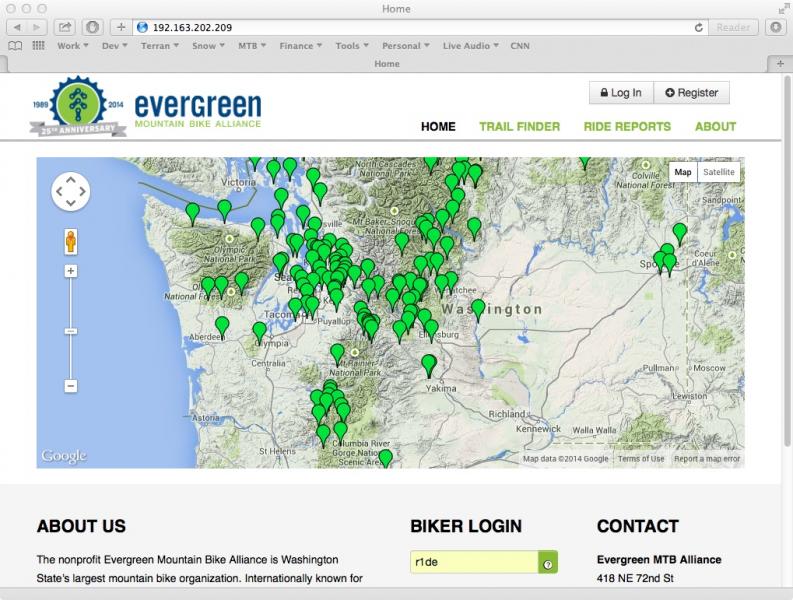Open the CNN bookmark
This screenshot has width=793, height=600.
click(x=520, y=46)
